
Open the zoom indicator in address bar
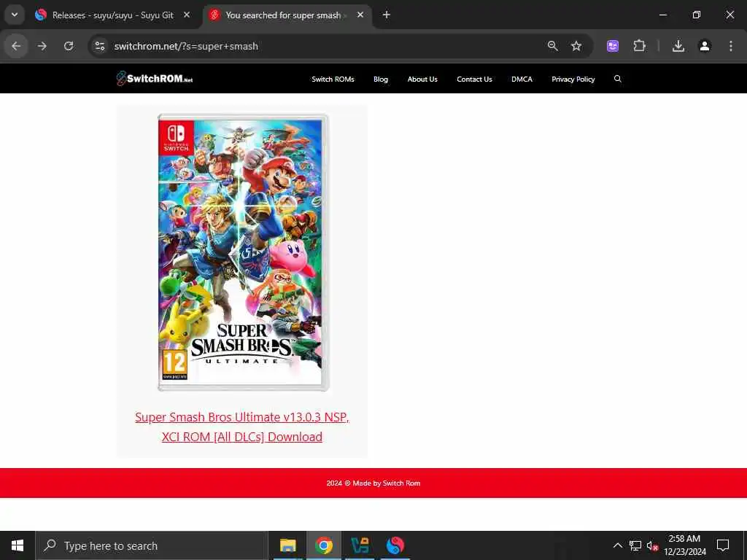point(553,46)
